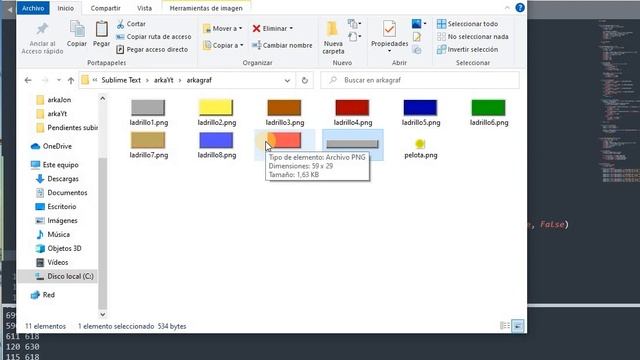Switch to the Vista ribbon tab
This screenshot has height=360, width=640.
tap(144, 8)
